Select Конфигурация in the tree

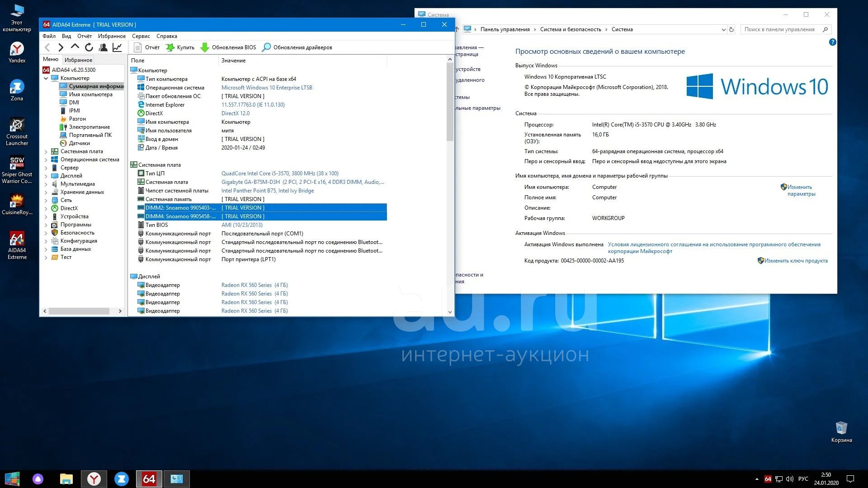click(79, 241)
